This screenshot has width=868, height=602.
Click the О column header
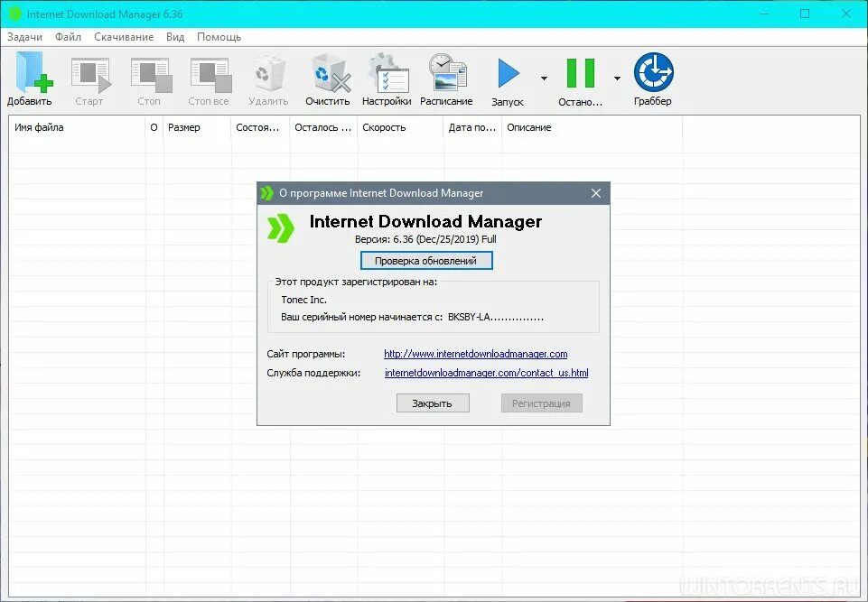click(154, 127)
